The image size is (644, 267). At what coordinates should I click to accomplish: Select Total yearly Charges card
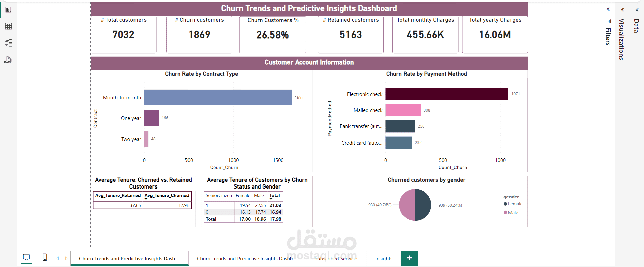[495, 35]
